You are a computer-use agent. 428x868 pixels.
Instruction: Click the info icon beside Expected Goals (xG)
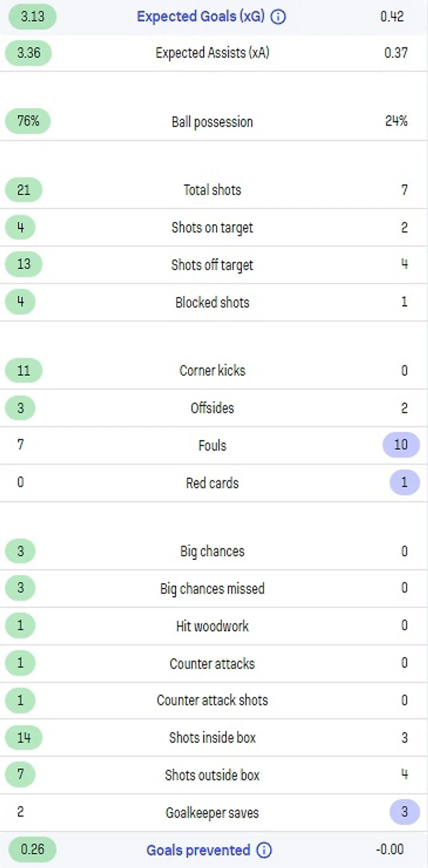(x=279, y=17)
